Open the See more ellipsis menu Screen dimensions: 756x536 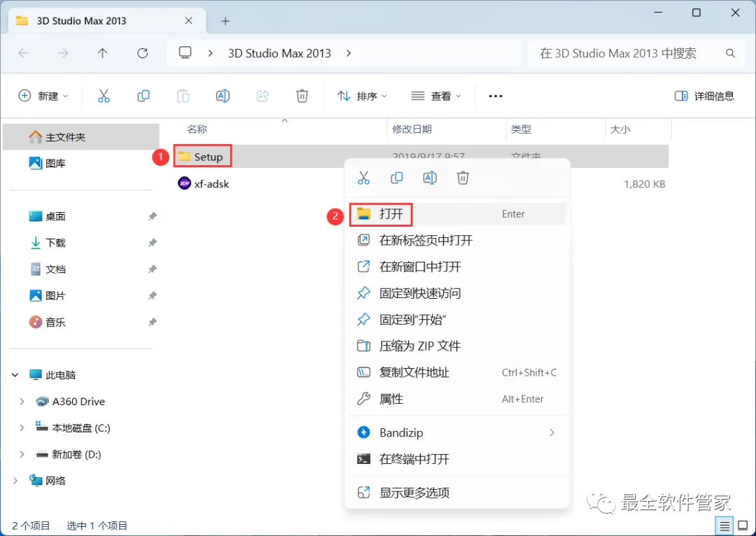point(496,96)
